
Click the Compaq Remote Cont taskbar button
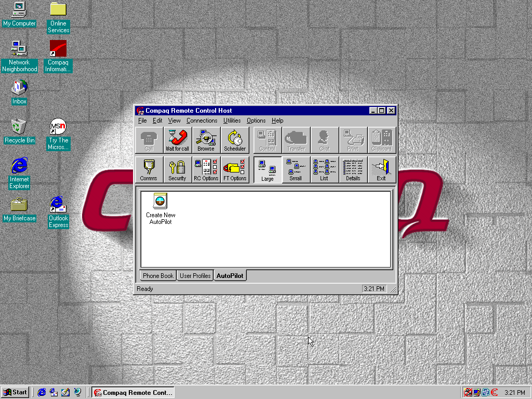click(133, 392)
